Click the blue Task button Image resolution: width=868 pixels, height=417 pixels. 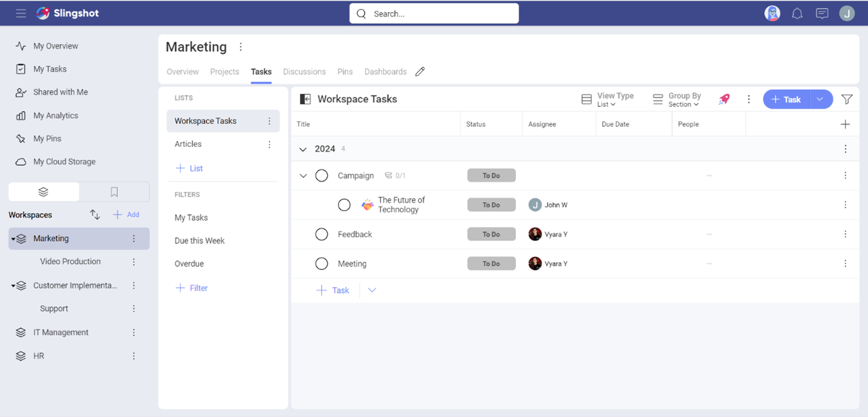tap(786, 99)
